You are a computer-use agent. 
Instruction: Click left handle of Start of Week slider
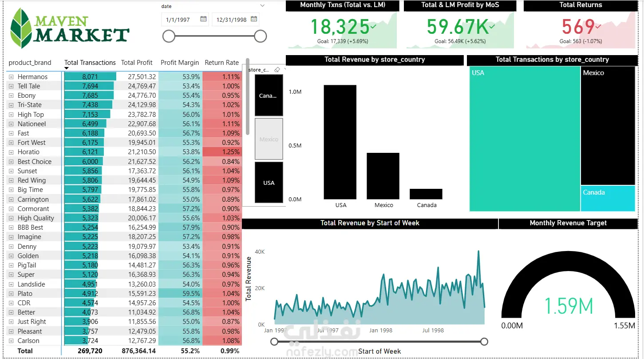point(274,342)
